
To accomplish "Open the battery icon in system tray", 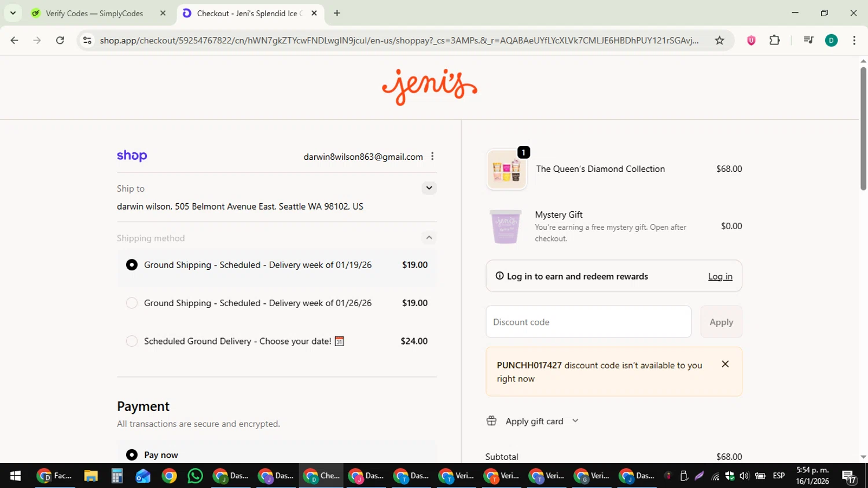I will coord(760,476).
